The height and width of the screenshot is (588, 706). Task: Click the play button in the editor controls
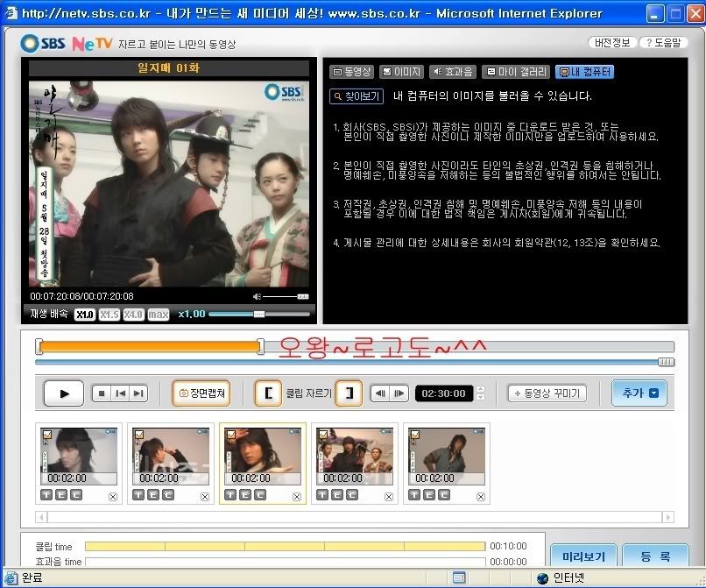point(64,393)
